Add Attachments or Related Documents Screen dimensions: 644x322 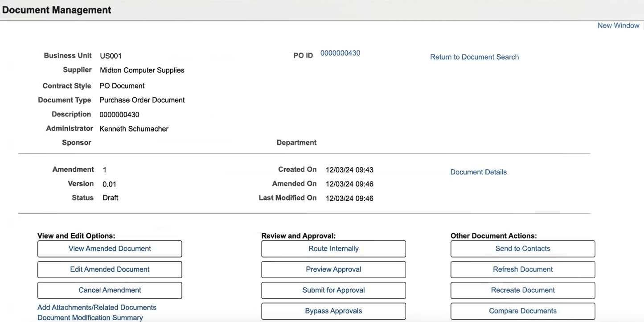pos(97,307)
